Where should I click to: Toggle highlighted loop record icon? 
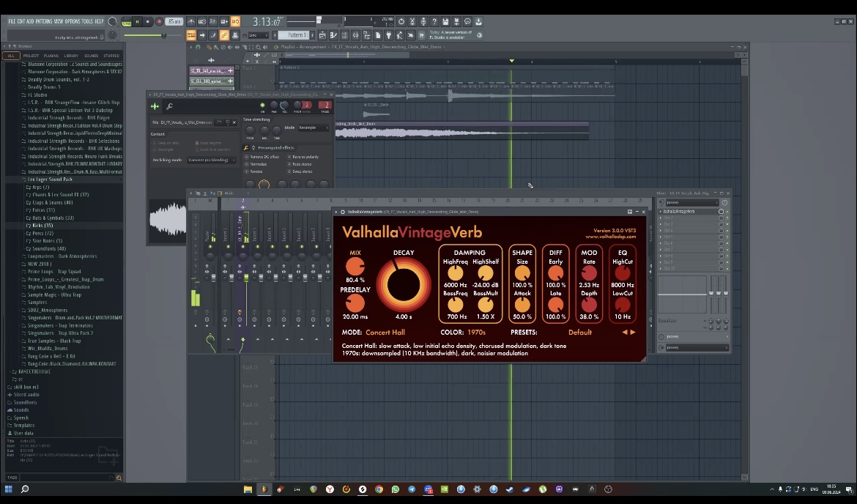pyautogui.click(x=235, y=21)
